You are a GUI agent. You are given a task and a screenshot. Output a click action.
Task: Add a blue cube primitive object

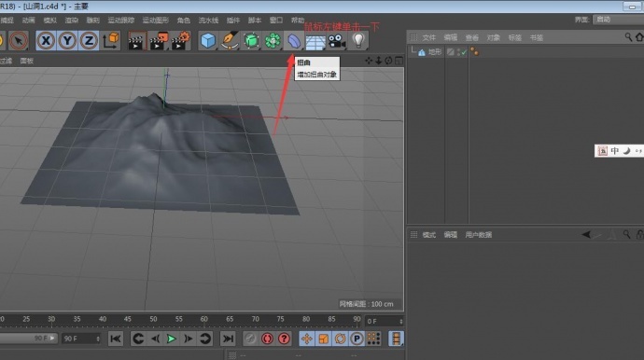coord(208,41)
